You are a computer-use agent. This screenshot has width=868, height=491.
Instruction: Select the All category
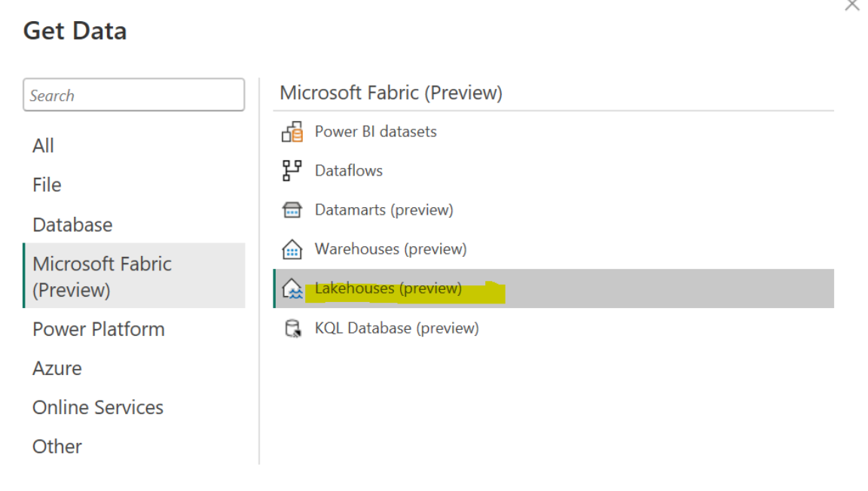[x=134, y=145]
